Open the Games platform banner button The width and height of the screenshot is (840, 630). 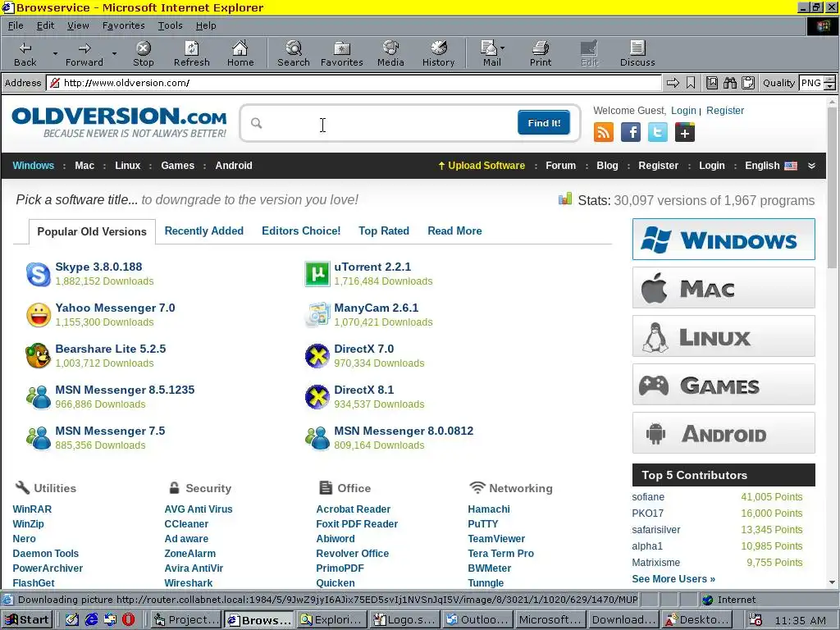tap(724, 384)
